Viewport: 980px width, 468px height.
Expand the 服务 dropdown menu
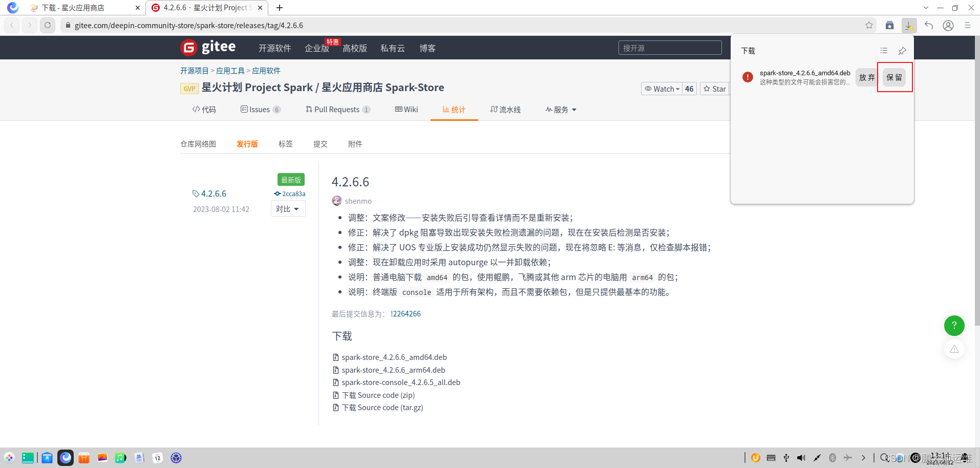(561, 109)
